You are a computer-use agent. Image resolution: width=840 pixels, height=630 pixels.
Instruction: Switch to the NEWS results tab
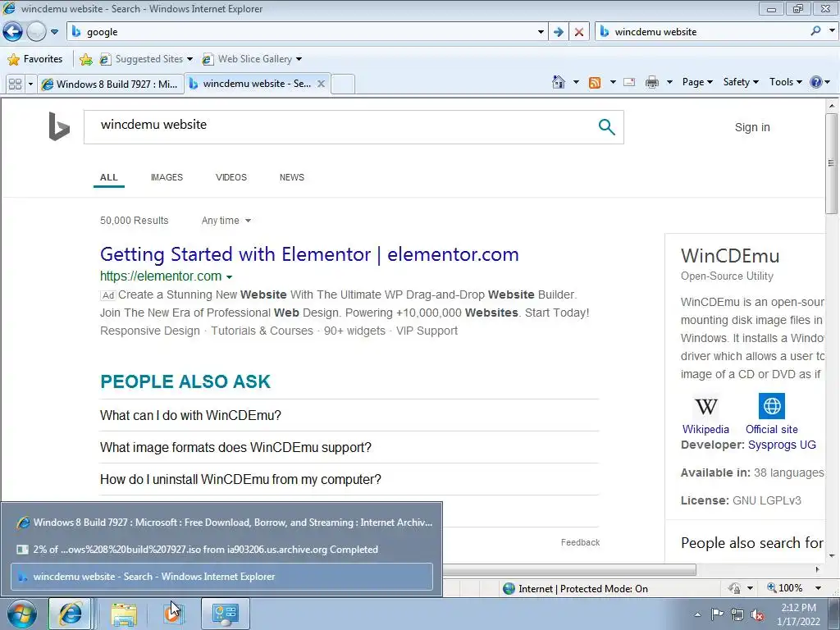click(292, 177)
